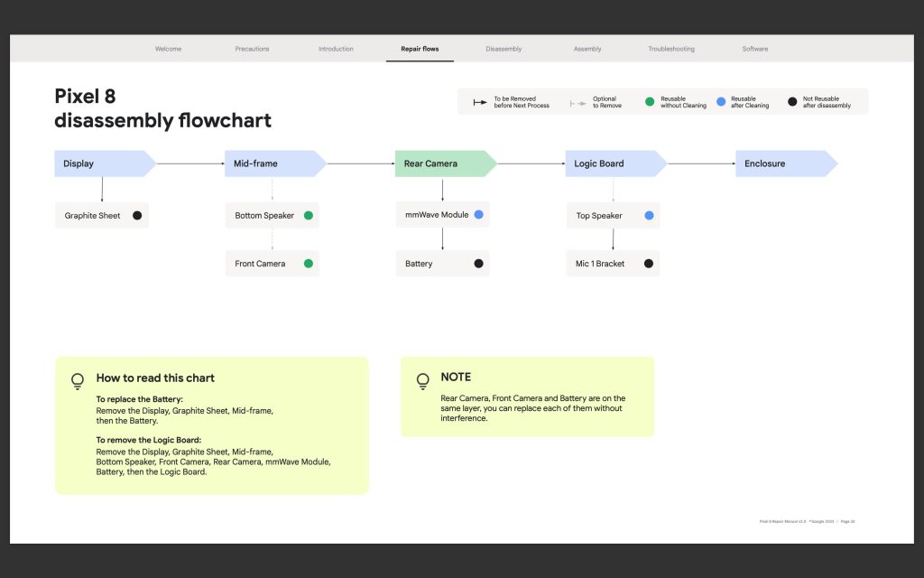Image resolution: width=924 pixels, height=578 pixels.
Task: Click the blue dot next to mmWave Module
Action: click(478, 215)
